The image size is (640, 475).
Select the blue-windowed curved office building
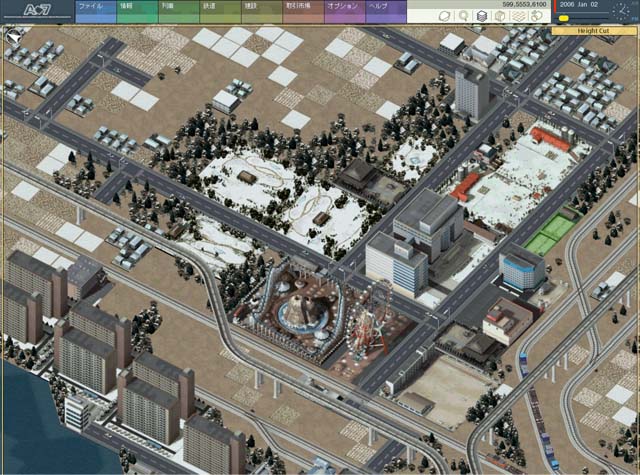(522, 269)
